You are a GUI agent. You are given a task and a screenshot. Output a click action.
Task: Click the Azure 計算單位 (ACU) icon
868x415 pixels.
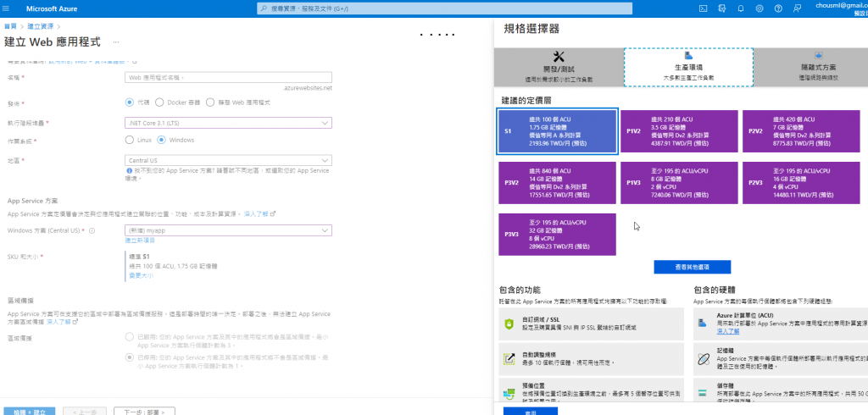[x=703, y=322]
